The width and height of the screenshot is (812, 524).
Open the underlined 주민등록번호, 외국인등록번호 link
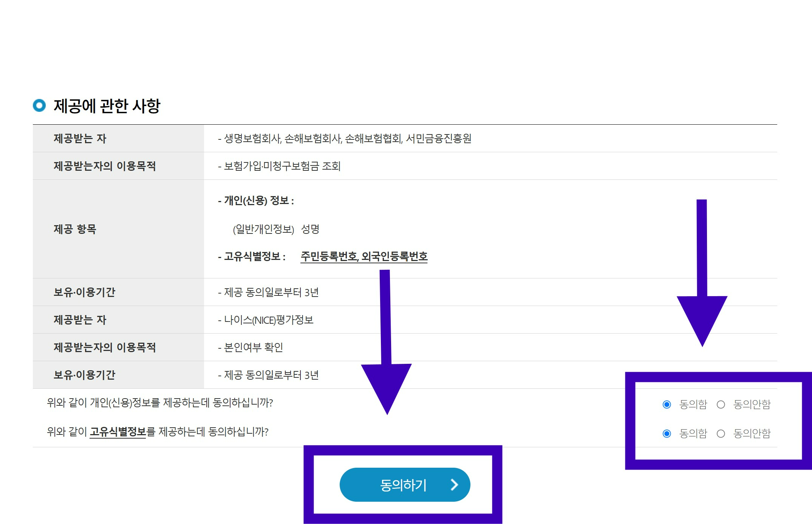tap(363, 257)
